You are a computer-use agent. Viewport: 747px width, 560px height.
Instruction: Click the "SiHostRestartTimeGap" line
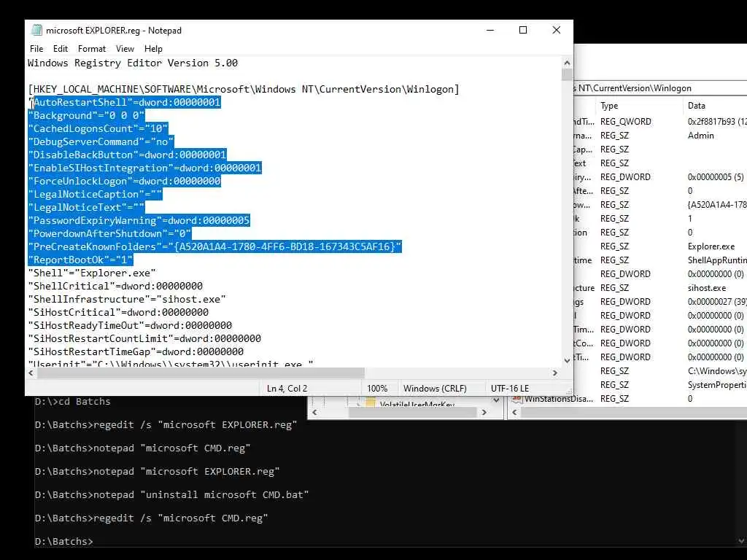(136, 351)
